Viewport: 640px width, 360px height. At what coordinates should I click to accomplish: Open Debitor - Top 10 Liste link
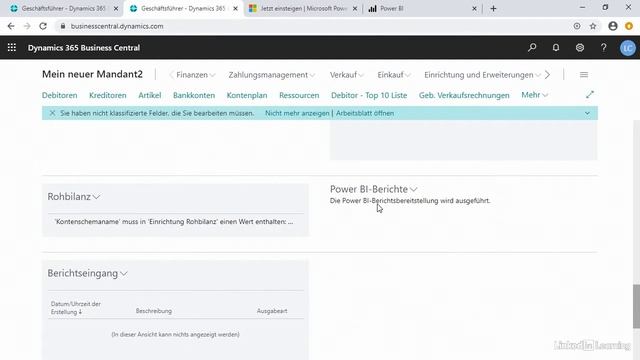369,95
